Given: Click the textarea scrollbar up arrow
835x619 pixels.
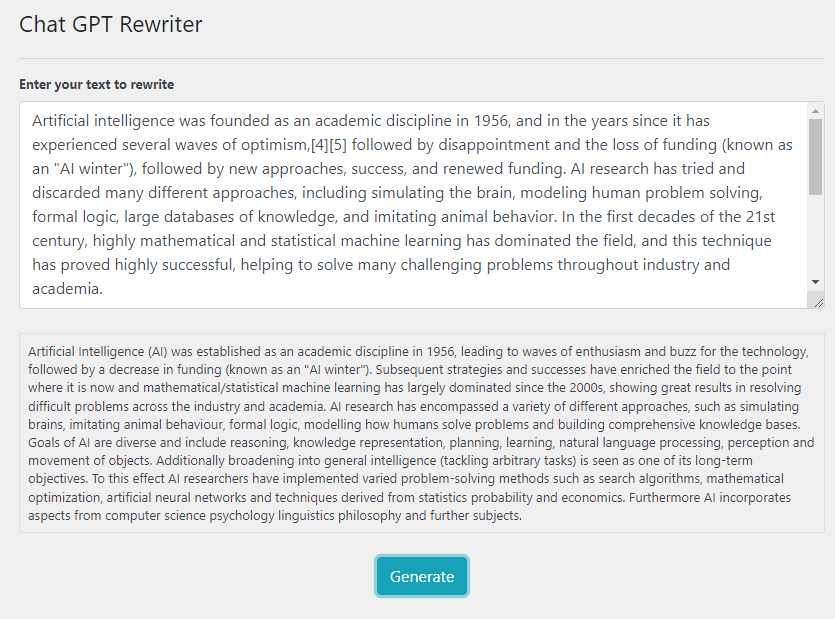Looking at the screenshot, I should pos(816,110).
